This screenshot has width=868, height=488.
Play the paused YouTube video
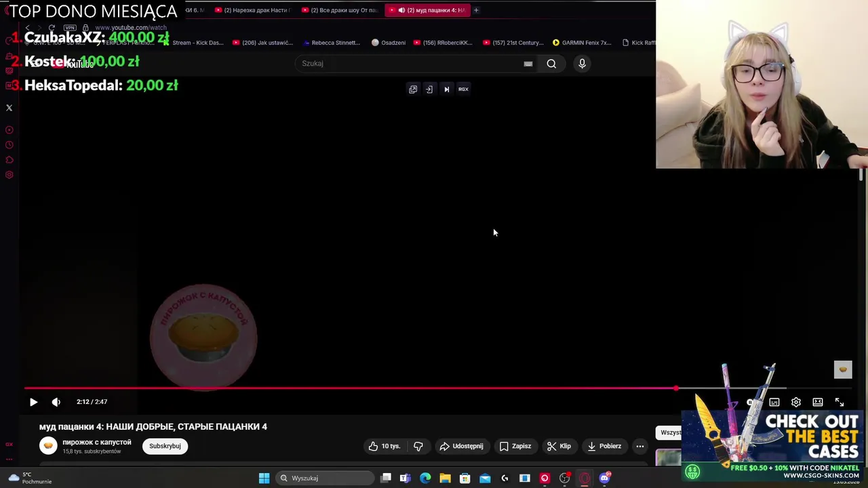(x=33, y=402)
